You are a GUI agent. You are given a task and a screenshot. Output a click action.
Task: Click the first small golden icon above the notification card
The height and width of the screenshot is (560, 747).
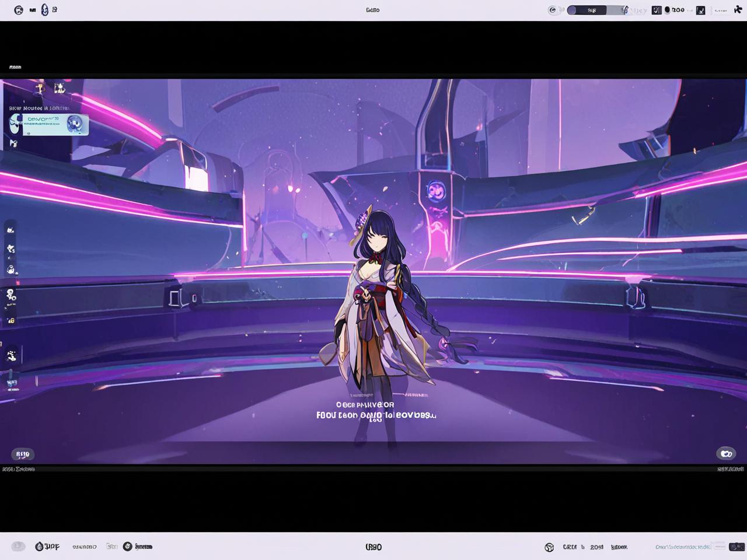click(40, 89)
